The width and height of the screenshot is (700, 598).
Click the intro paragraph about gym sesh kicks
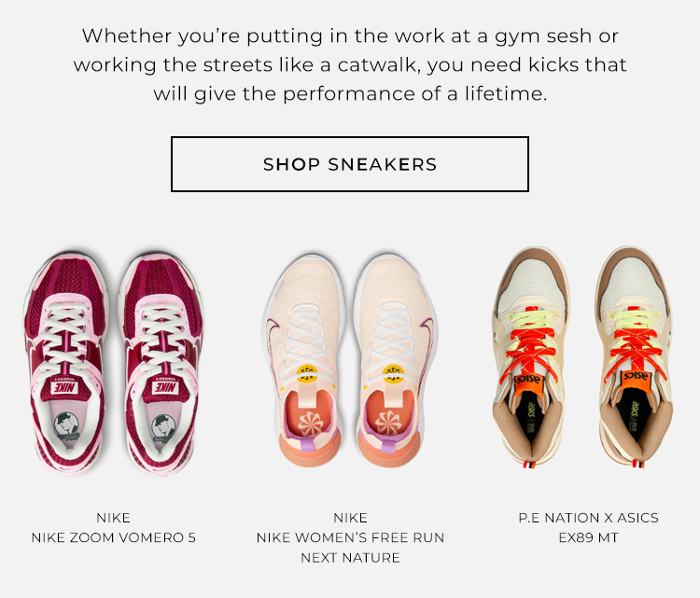click(350, 64)
